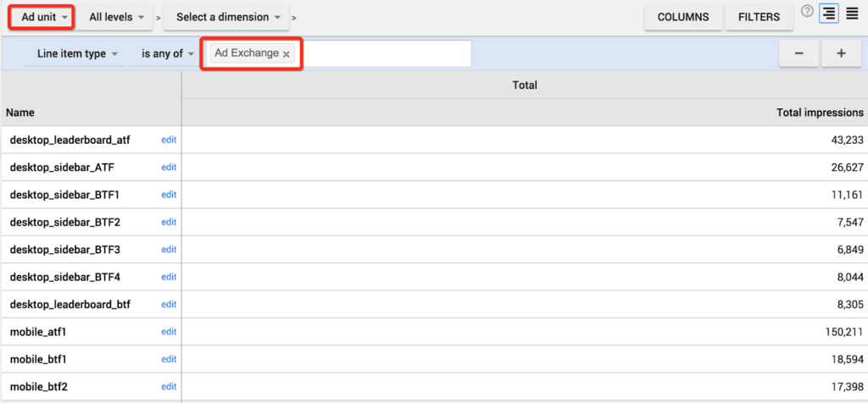Select the desktop_sidebar_ATF row name
The height and width of the screenshot is (403, 868).
62,167
